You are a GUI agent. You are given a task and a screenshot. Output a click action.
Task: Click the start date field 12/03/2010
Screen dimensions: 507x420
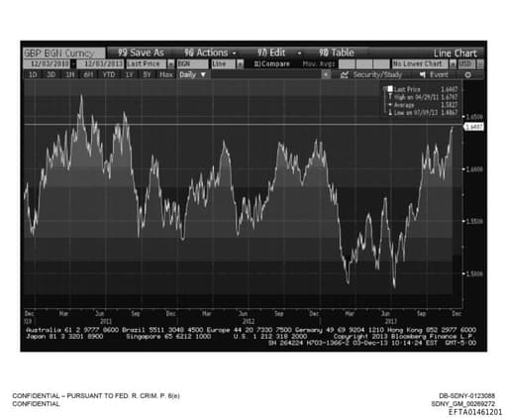(48, 64)
